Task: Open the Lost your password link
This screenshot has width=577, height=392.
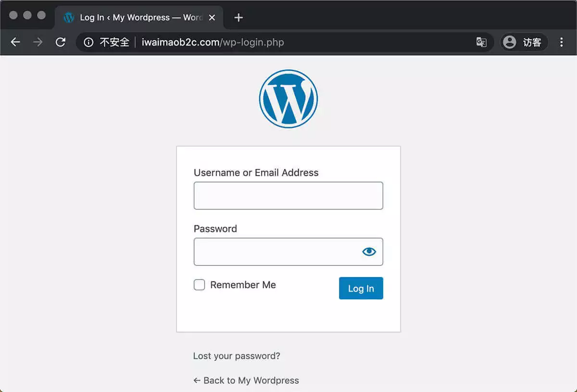Action: pos(236,355)
